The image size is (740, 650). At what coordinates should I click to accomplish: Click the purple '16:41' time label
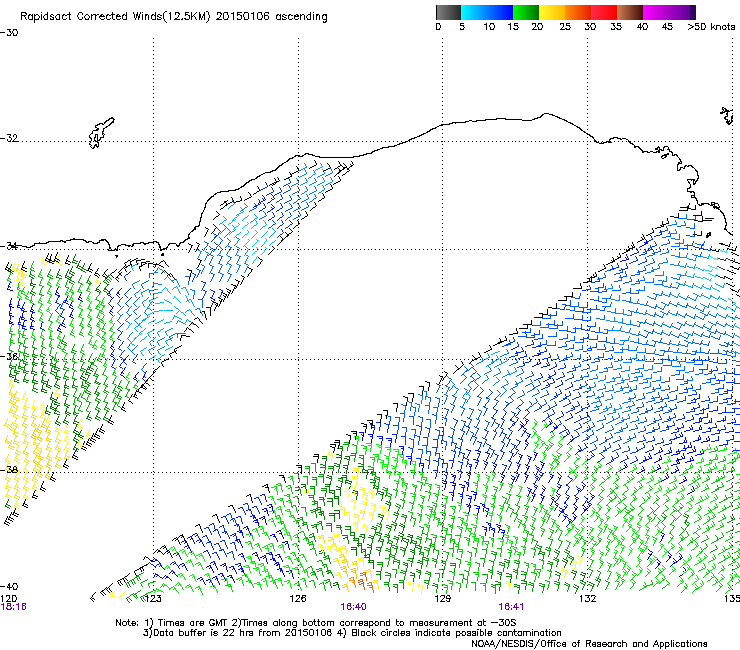point(511,607)
